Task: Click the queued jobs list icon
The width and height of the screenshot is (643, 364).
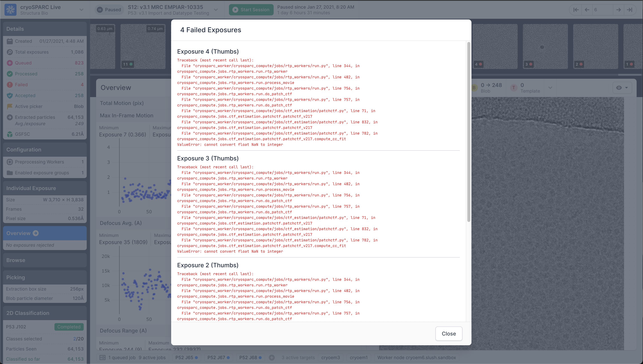Action: [x=102, y=357]
